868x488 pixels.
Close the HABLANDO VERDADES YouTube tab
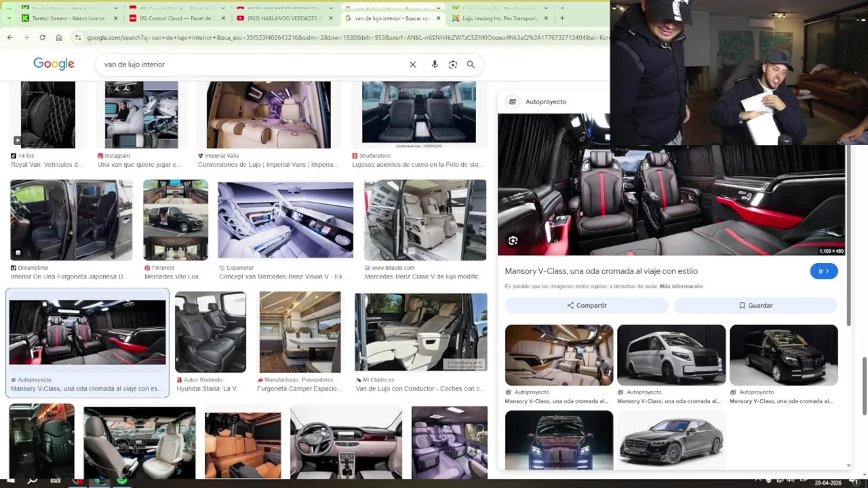point(331,18)
